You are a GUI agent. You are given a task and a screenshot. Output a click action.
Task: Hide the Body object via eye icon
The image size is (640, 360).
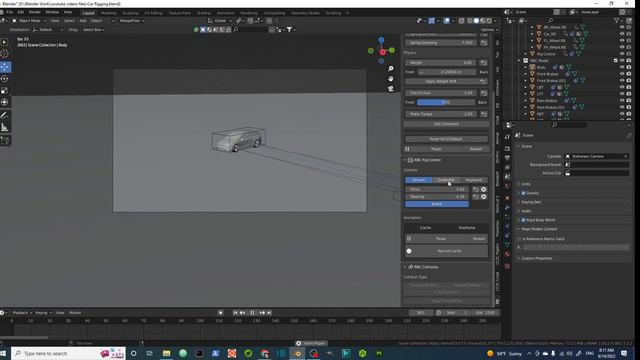[x=622, y=67]
